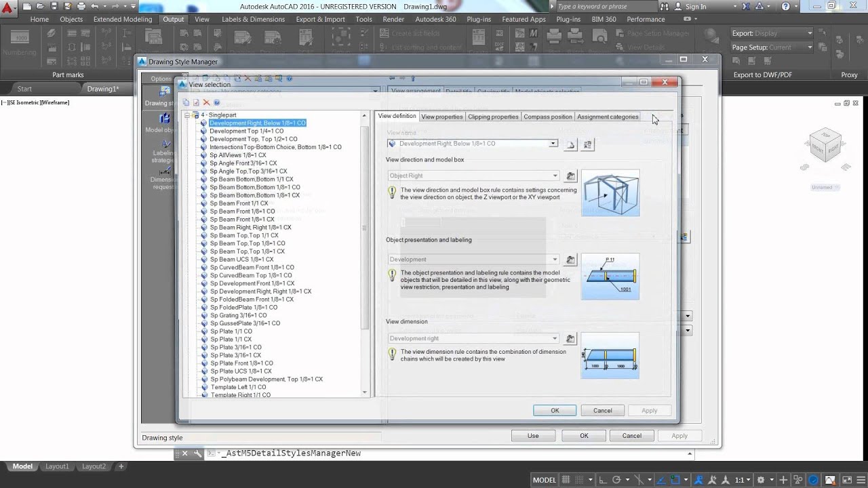Open the Extended Modeling ribbon tab
This screenshot has width=868, height=488.
click(x=123, y=19)
